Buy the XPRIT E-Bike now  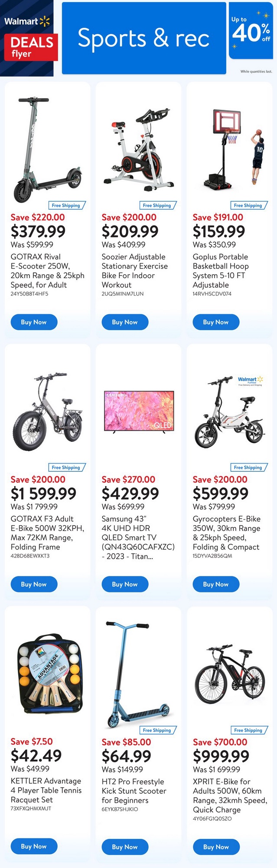click(x=216, y=847)
